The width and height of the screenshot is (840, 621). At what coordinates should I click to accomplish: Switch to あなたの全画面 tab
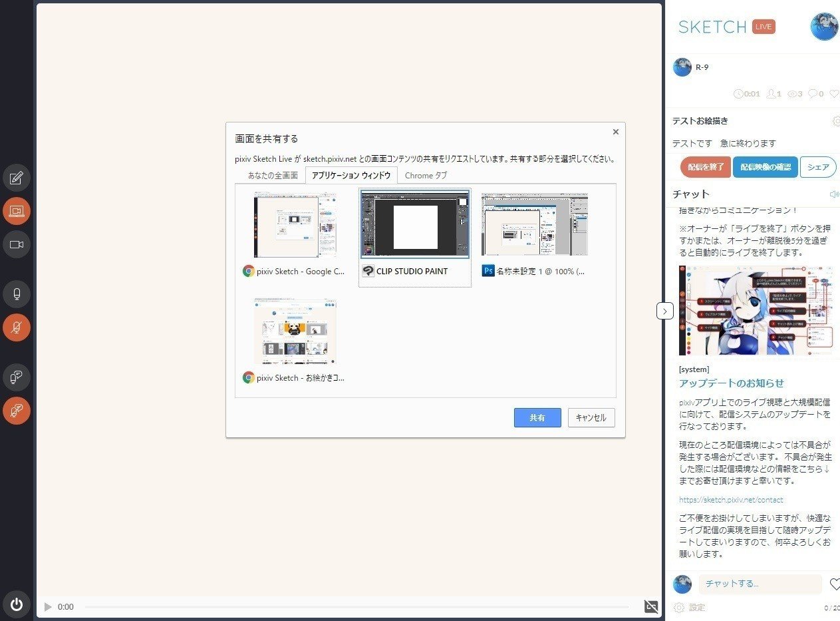(x=273, y=176)
